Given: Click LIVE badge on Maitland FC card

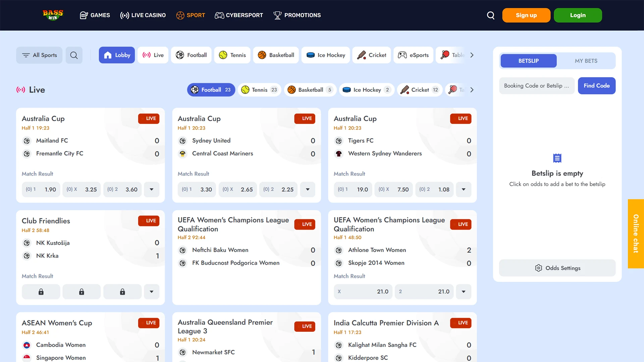Looking at the screenshot, I should 149,118.
